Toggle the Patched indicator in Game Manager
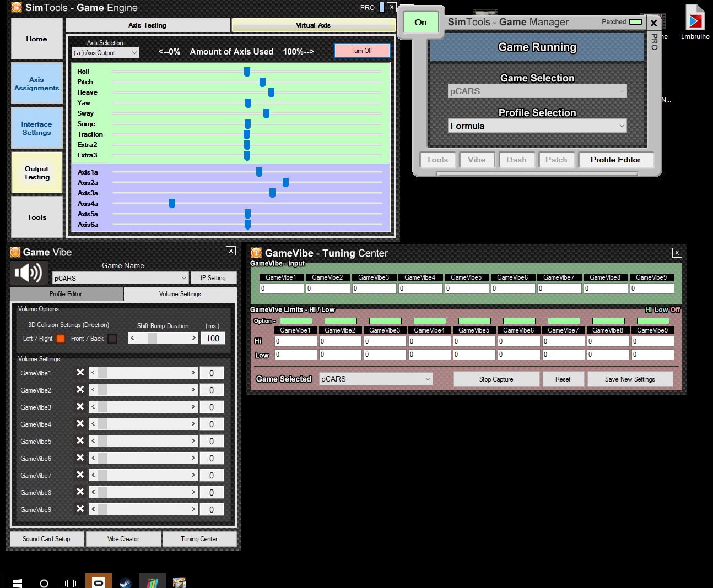Viewport: 713px width, 588px height. click(636, 22)
